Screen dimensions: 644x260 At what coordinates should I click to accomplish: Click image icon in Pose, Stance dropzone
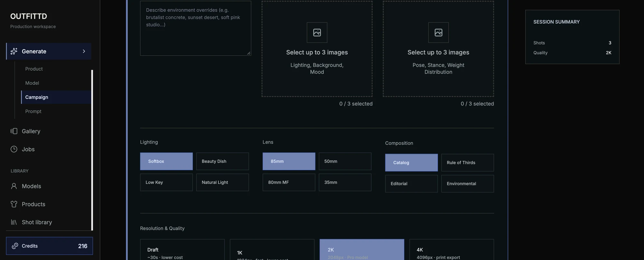pyautogui.click(x=438, y=33)
